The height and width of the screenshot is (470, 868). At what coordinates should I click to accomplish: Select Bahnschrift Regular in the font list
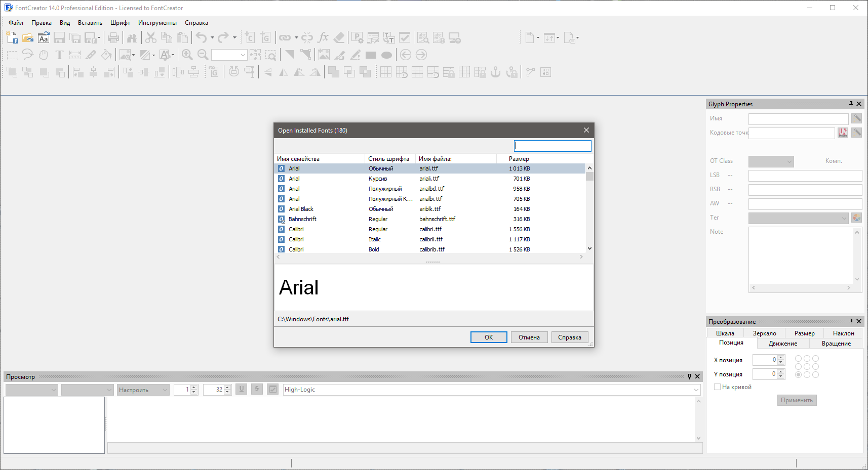click(x=302, y=219)
